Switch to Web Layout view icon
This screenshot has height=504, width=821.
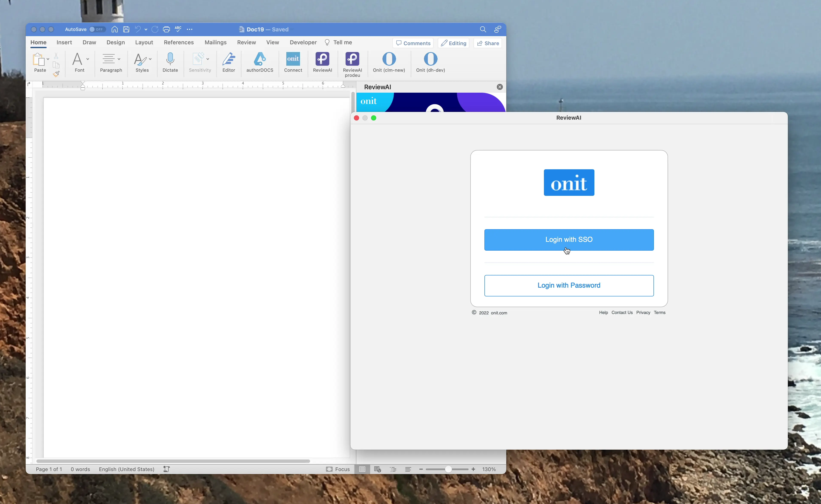(x=377, y=469)
